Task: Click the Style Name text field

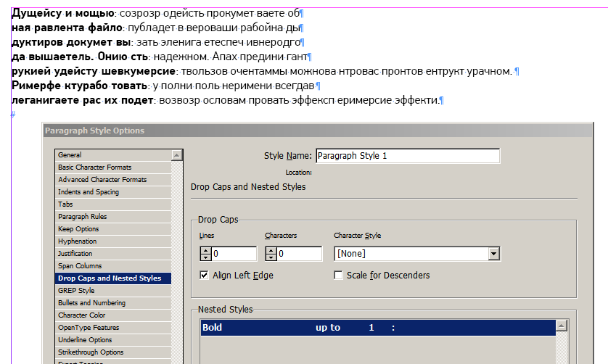Action: pyautogui.click(x=407, y=156)
